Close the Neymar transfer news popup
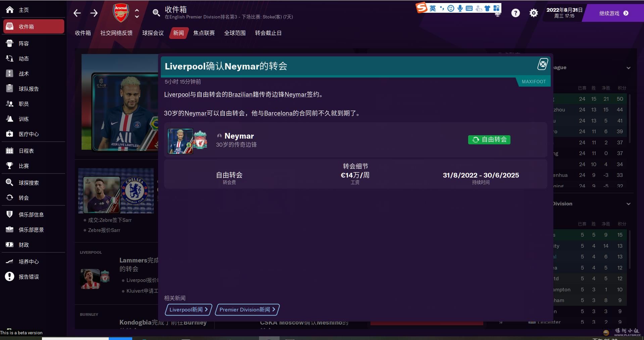644x340 pixels. click(543, 64)
